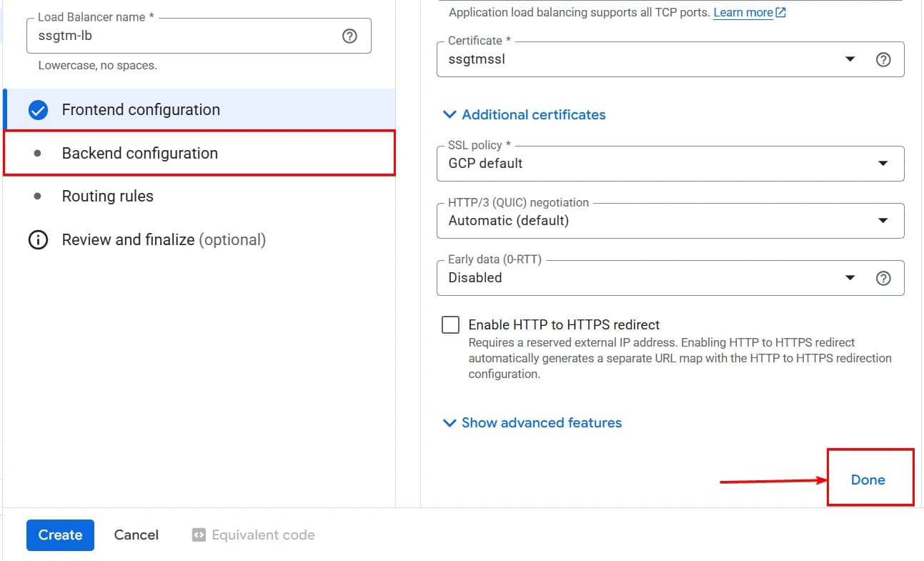Viewport: 924px width, 561px height.
Task: Expand Show advanced features
Action: 532,422
